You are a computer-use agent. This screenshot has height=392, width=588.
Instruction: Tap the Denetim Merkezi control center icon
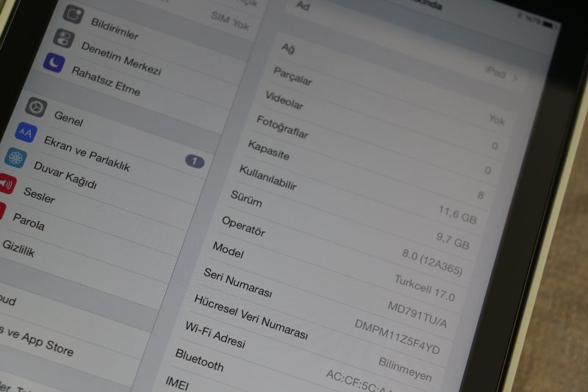tap(64, 39)
